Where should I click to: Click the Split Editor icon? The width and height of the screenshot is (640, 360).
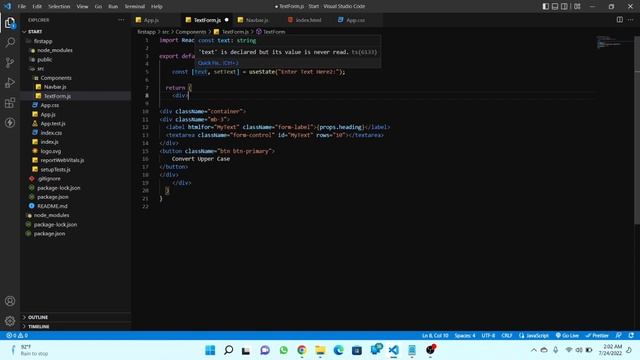[620, 20]
